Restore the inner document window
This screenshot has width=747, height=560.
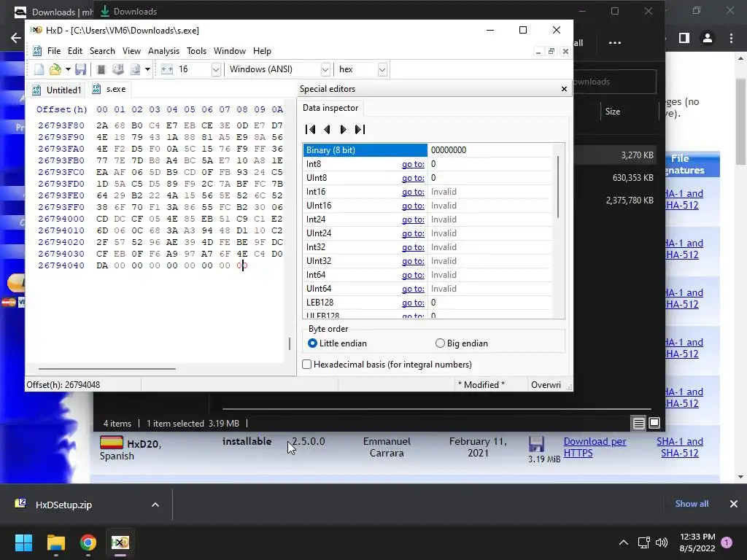[x=551, y=52]
